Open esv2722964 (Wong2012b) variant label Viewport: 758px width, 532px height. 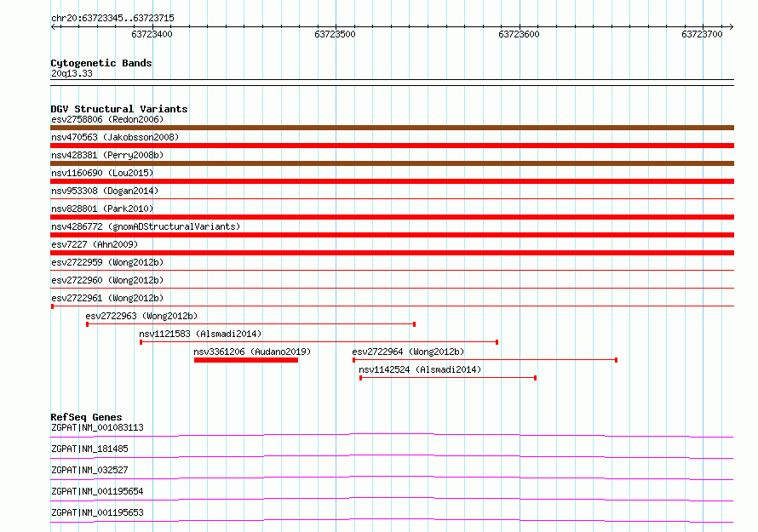pos(408,352)
